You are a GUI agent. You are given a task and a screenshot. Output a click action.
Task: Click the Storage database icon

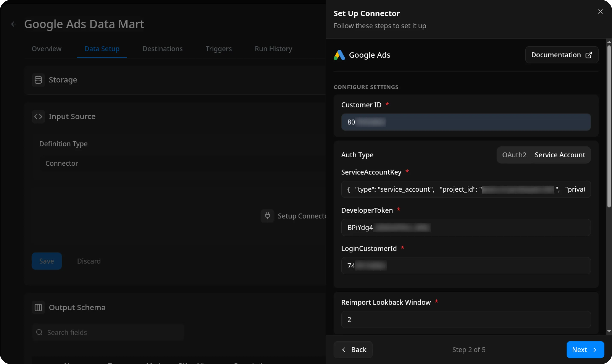point(38,80)
